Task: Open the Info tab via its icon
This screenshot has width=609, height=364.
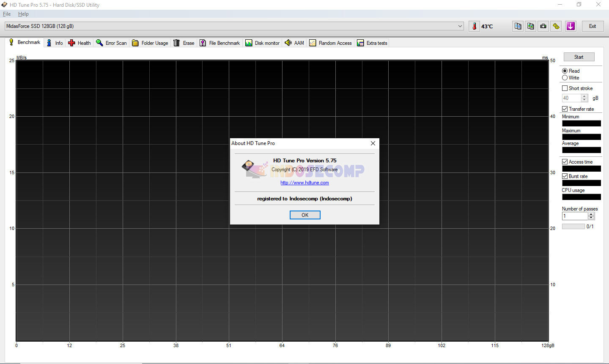Action: pos(49,43)
